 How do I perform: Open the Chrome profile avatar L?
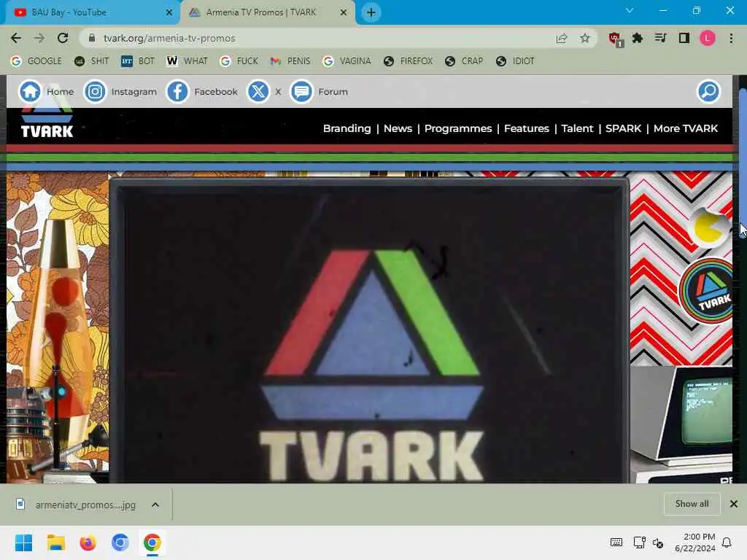coord(708,38)
